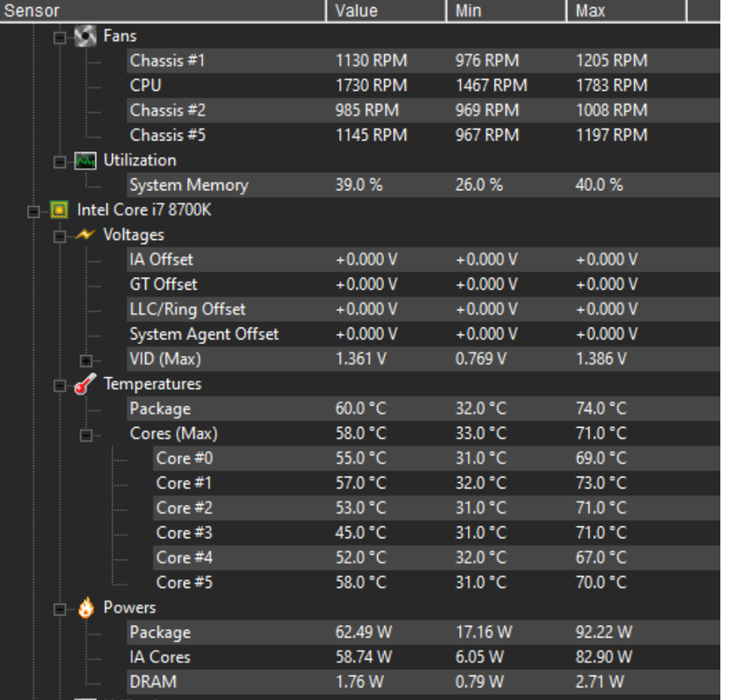Click the Voltages lightning bolt icon

86,234
